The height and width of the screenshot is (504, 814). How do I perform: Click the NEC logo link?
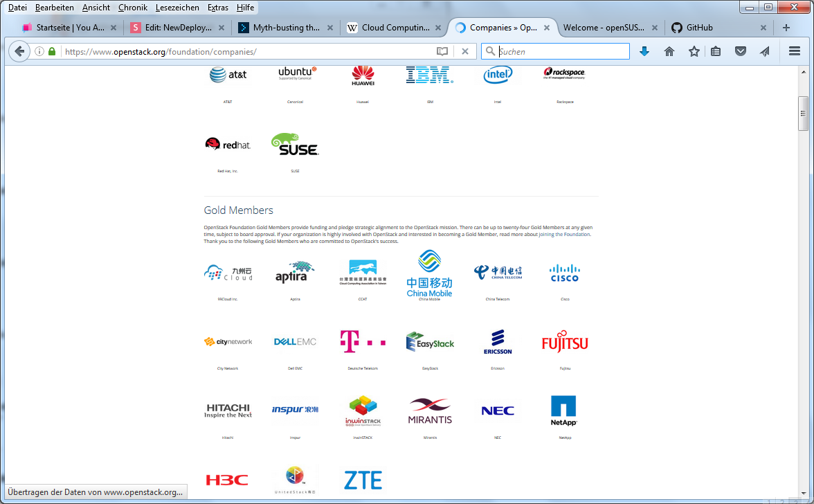click(x=497, y=411)
